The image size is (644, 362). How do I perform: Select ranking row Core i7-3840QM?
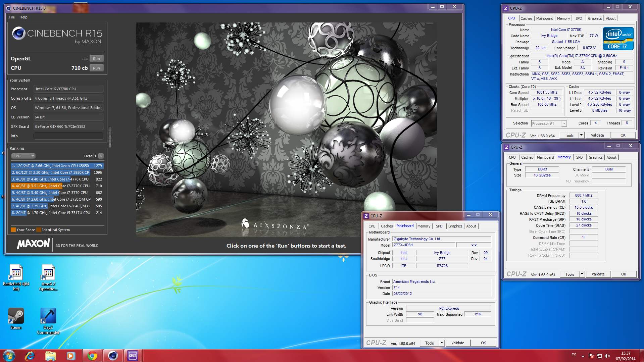[x=57, y=206]
